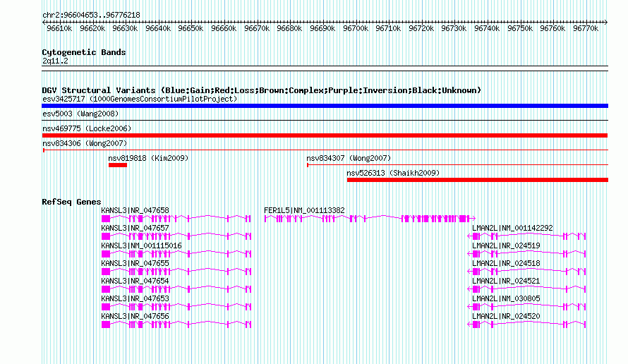Click the 96630k ruler tick label

coord(125,28)
